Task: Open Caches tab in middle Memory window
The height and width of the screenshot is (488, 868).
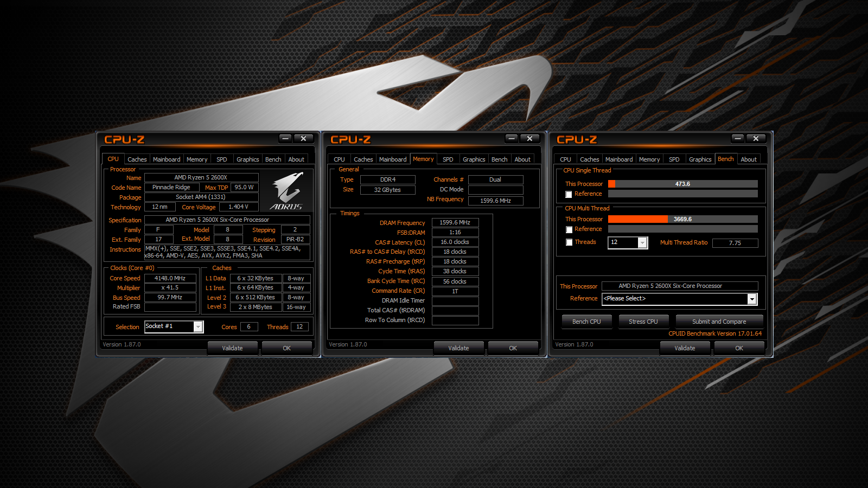Action: 363,159
